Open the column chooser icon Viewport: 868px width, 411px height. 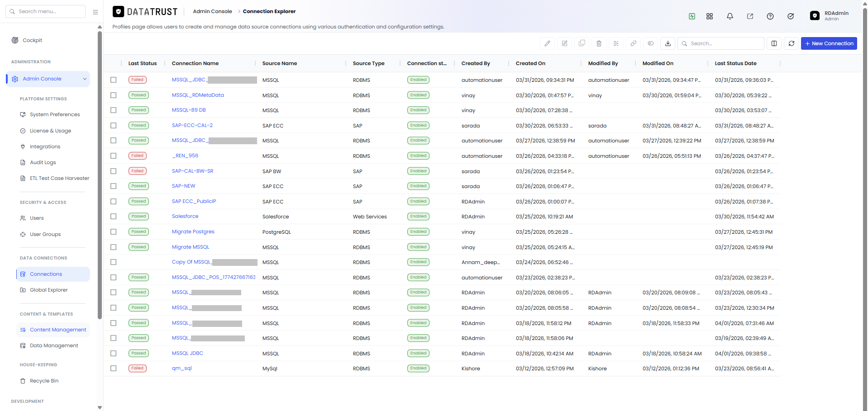774,43
